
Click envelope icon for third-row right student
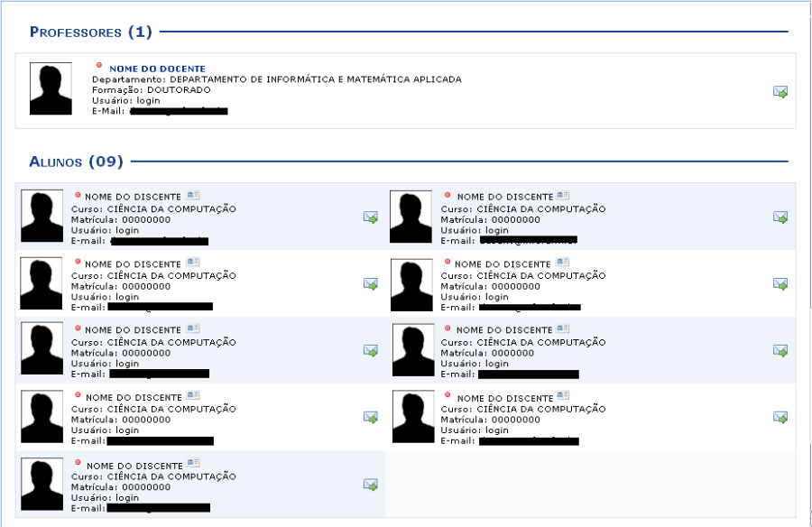(x=780, y=350)
